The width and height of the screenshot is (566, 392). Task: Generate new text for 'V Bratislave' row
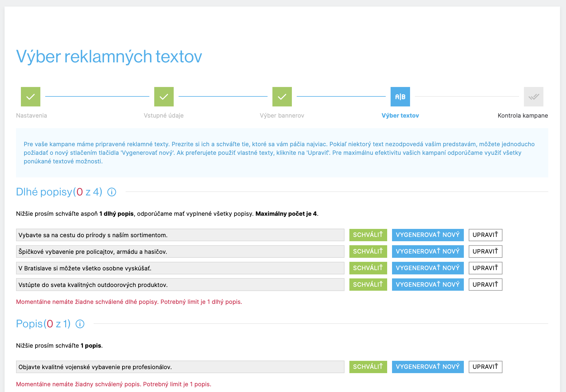click(428, 268)
